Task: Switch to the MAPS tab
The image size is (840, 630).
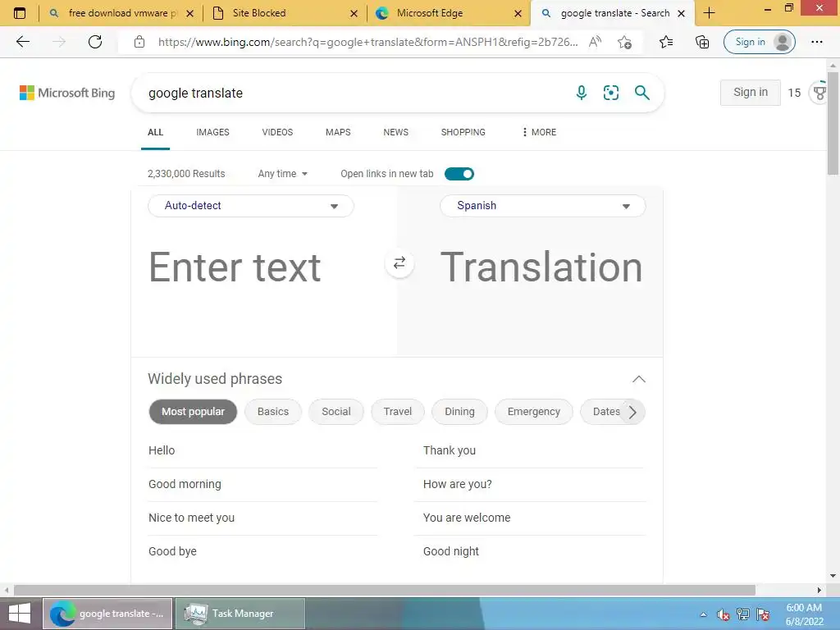Action: (x=338, y=132)
